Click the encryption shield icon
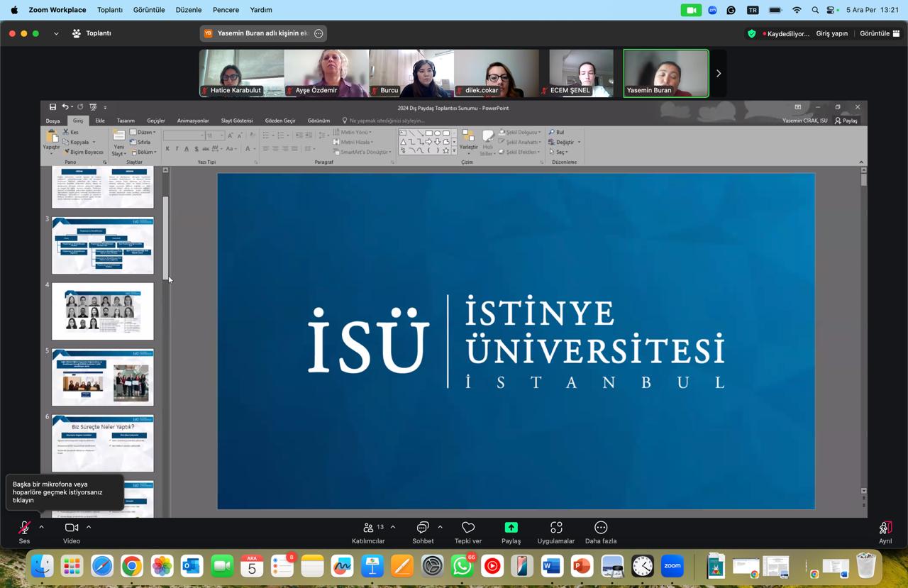908x588 pixels. [x=752, y=33]
